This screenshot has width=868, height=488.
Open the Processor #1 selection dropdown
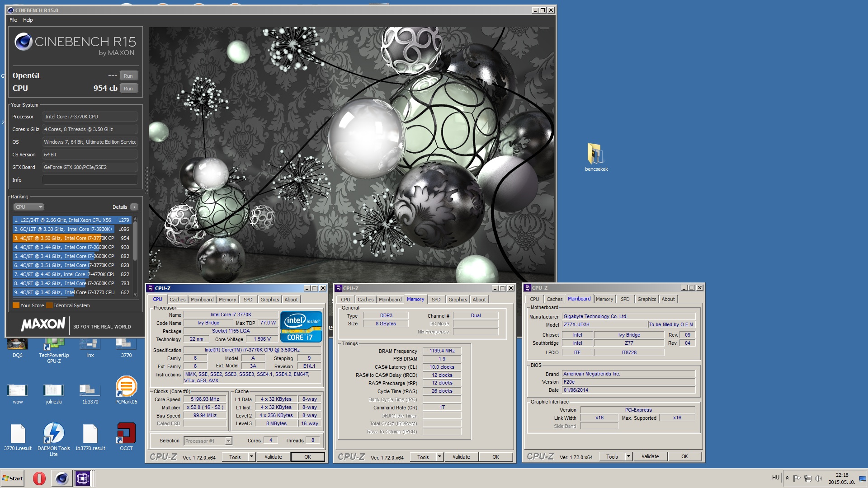(x=208, y=441)
